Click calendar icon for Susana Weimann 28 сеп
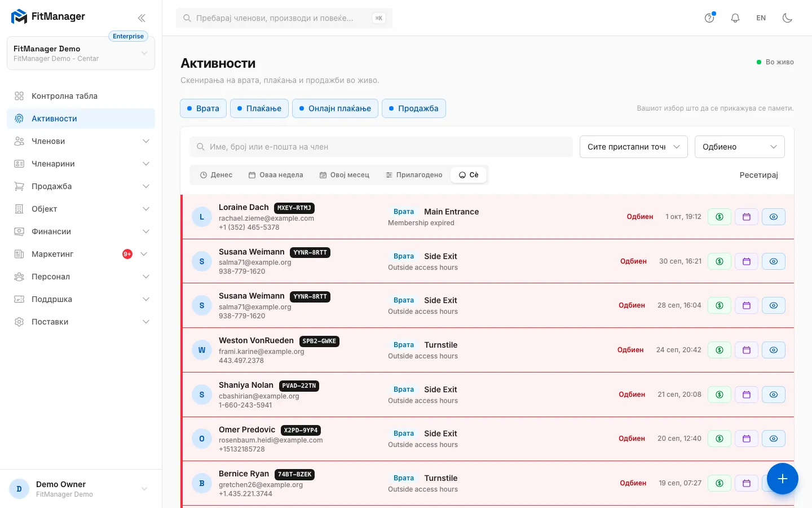 click(x=747, y=305)
